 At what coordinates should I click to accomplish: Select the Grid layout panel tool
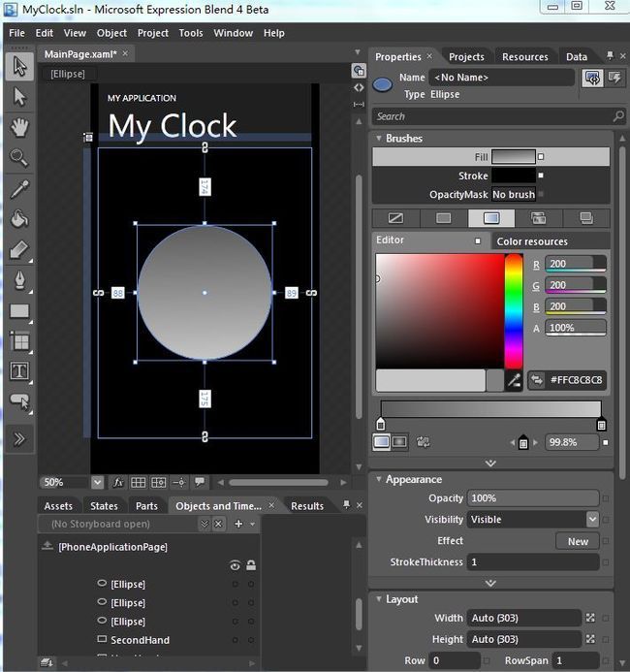tap(19, 341)
